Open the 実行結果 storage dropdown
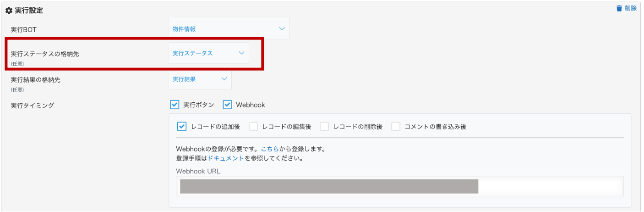The height and width of the screenshot is (212, 644). click(200, 79)
